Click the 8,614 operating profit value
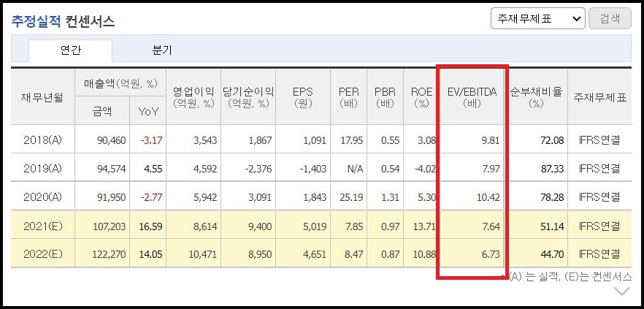This screenshot has height=309, width=644. coord(204,226)
